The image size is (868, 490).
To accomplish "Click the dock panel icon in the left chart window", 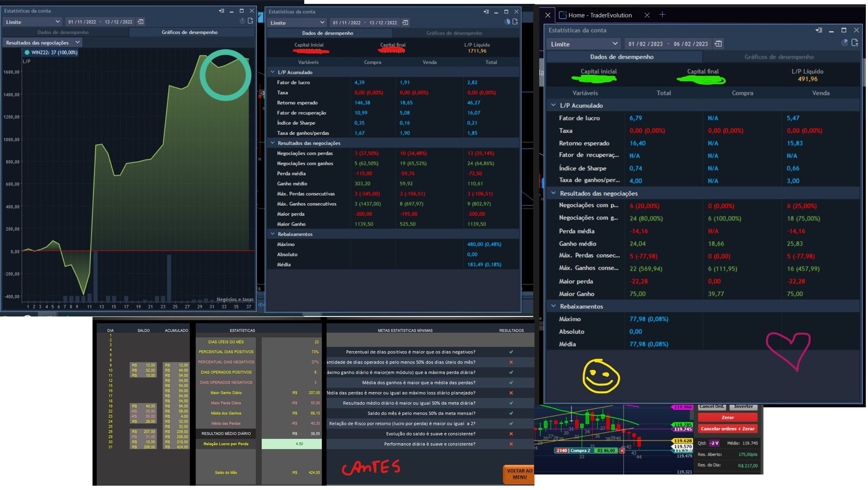I will [x=221, y=11].
